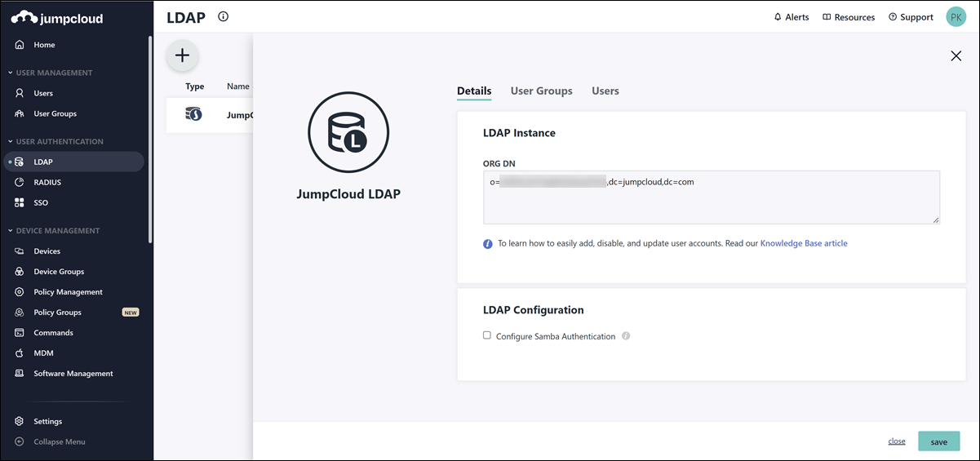Click the Name column header
980x461 pixels.
pos(238,86)
